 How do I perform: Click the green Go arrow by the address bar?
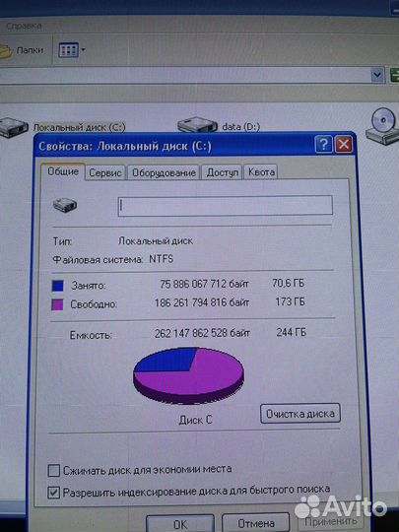pyautogui.click(x=394, y=75)
